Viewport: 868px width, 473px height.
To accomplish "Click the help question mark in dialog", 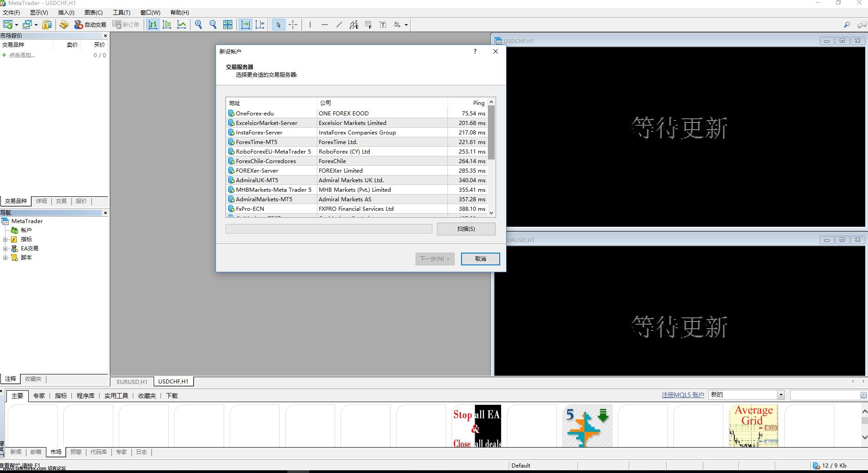I will 475,51.
